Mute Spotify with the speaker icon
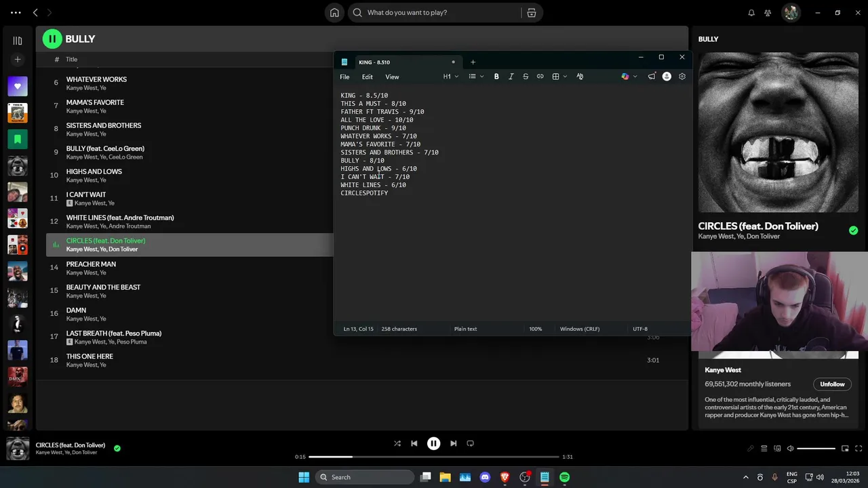 point(790,448)
